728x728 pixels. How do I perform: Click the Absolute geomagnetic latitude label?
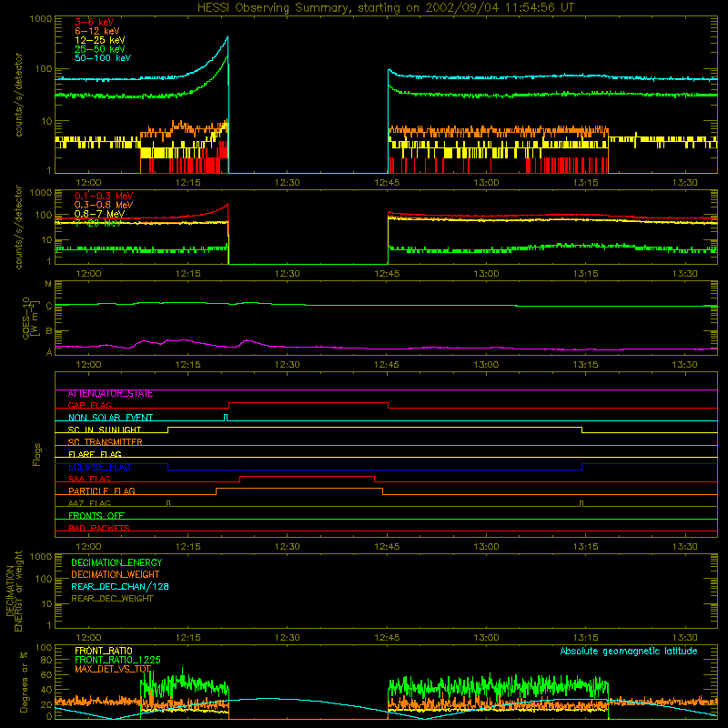click(629, 652)
